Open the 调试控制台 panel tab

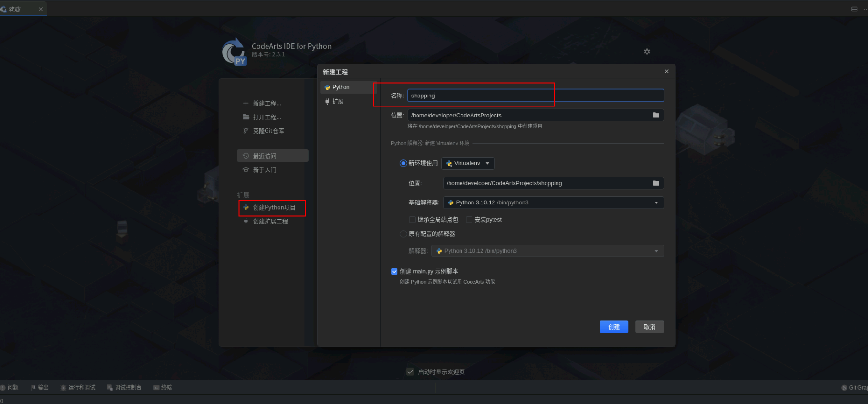[x=124, y=388]
